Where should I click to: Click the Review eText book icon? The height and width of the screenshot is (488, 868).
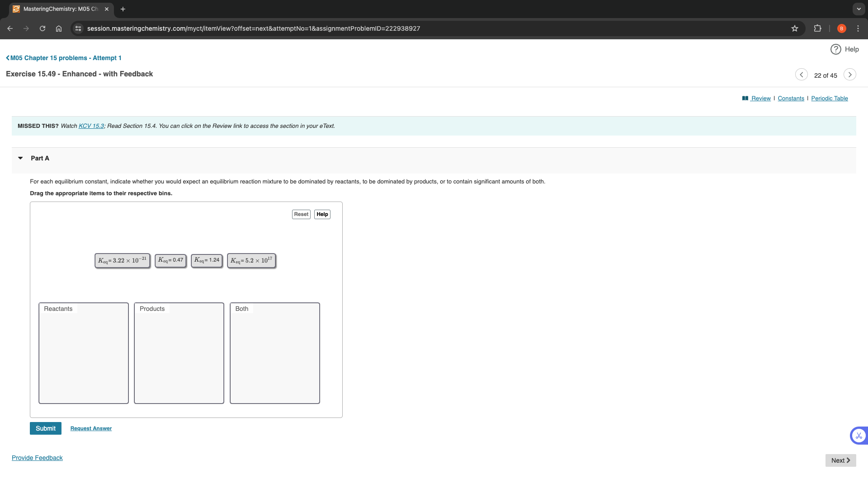point(746,98)
